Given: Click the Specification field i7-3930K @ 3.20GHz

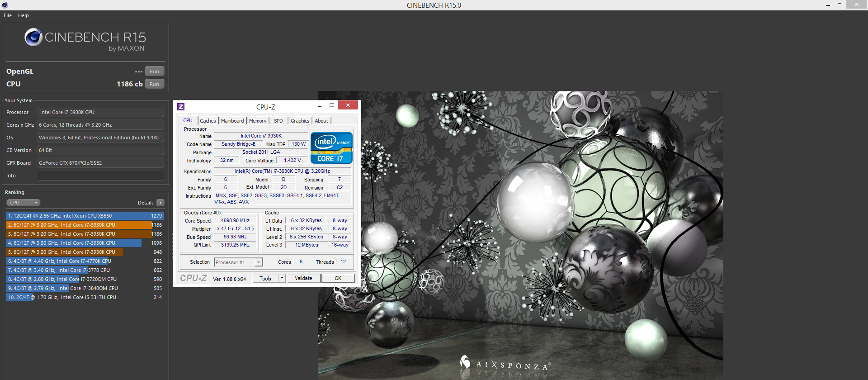Looking at the screenshot, I should [x=283, y=171].
